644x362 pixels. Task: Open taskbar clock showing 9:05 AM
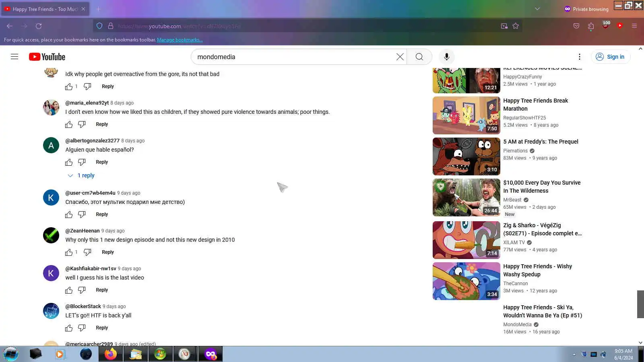[x=623, y=354]
